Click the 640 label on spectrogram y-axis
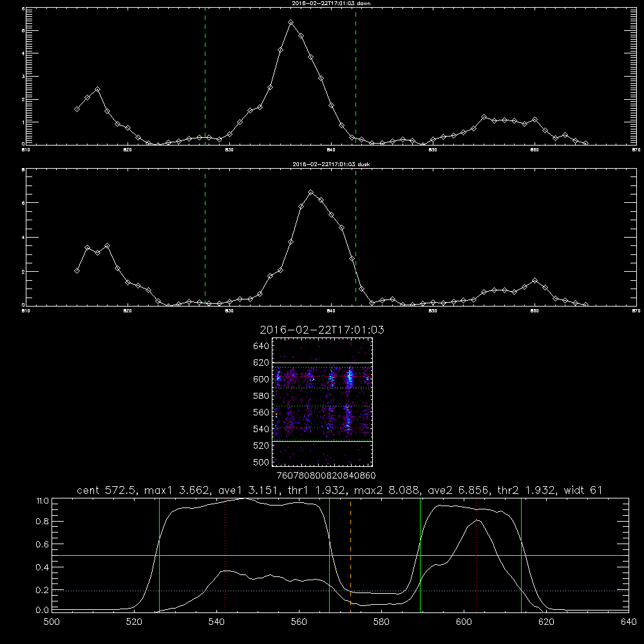Image resolution: width=644 pixels, height=644 pixels. (x=261, y=346)
